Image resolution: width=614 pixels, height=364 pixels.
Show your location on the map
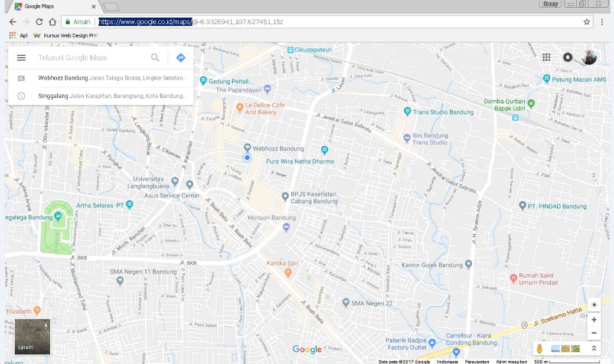point(594,305)
